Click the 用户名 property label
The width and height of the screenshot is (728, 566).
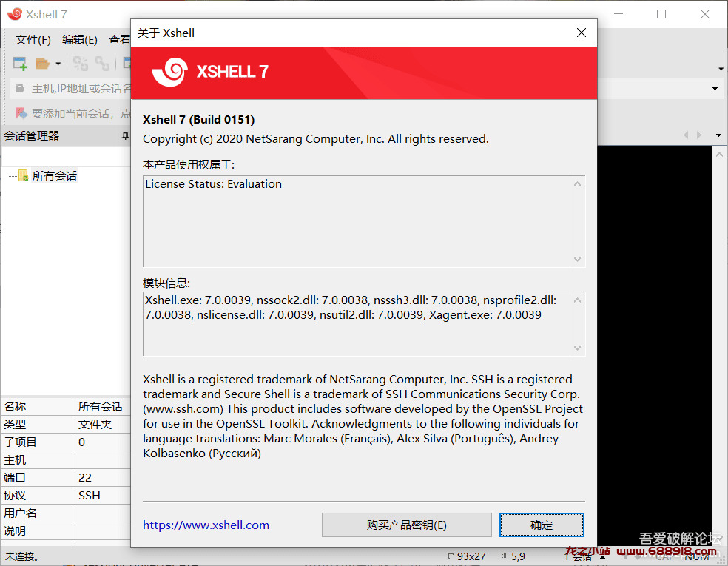tap(20, 513)
